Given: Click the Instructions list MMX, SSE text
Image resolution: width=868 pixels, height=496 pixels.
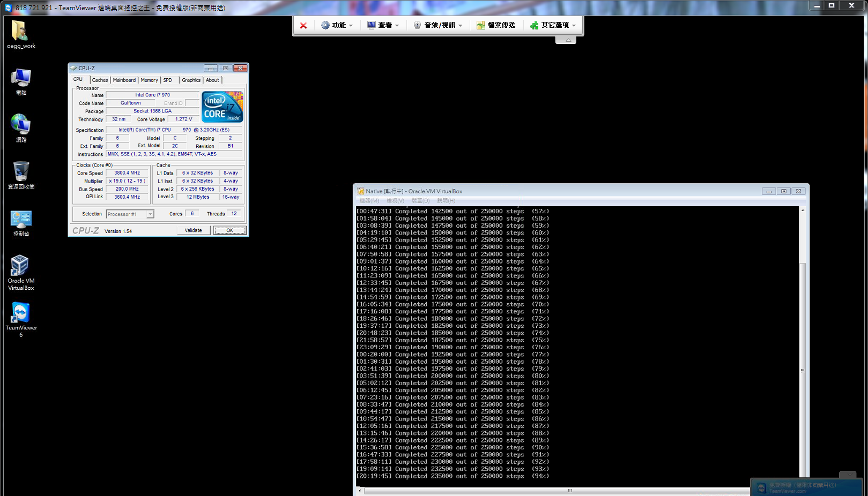Looking at the screenshot, I should click(x=174, y=154).
